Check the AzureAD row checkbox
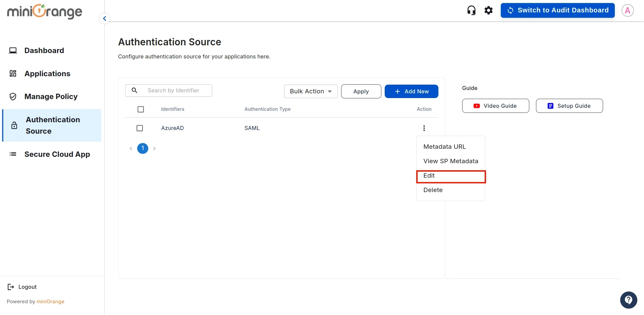Viewport: 644px width, 315px height. click(140, 128)
